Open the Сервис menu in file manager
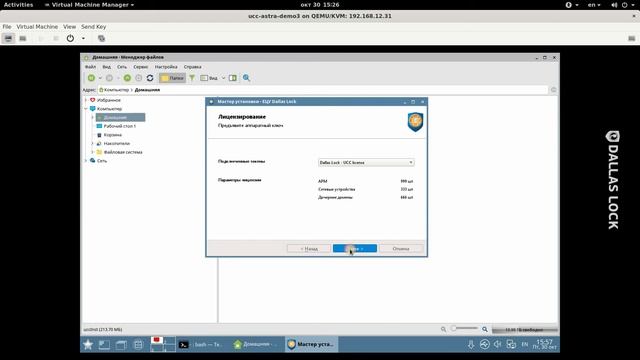Screen dimensions: 640x360 coord(141,67)
